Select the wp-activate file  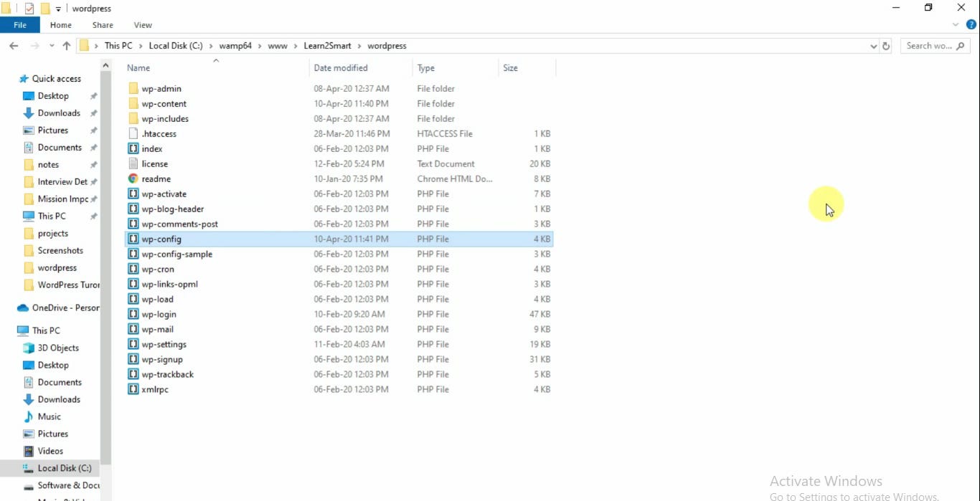(x=339, y=194)
